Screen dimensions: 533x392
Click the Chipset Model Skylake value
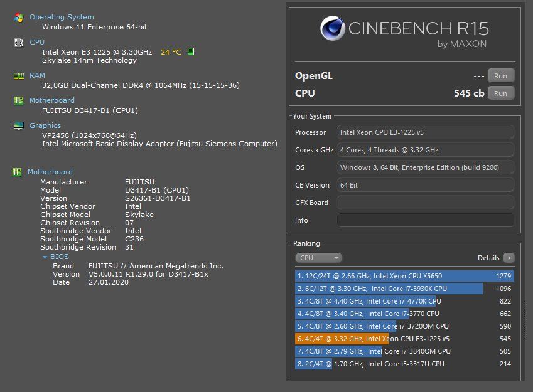[139, 215]
